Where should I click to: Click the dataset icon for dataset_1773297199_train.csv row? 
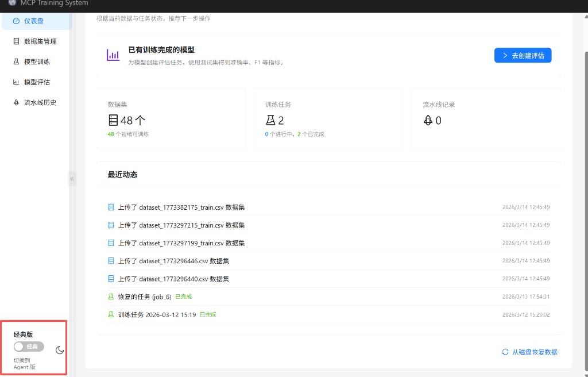111,243
